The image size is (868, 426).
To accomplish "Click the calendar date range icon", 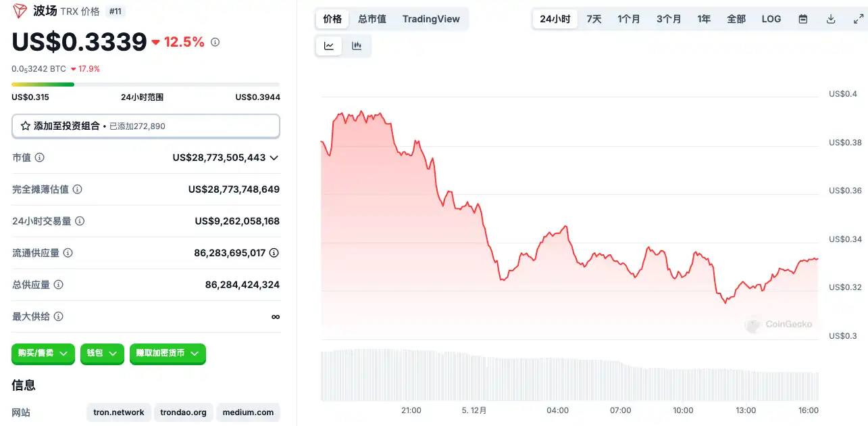I will pyautogui.click(x=803, y=19).
